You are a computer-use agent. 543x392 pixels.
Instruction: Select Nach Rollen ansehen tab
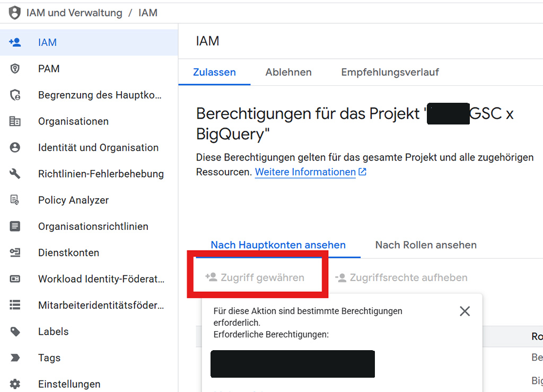426,245
